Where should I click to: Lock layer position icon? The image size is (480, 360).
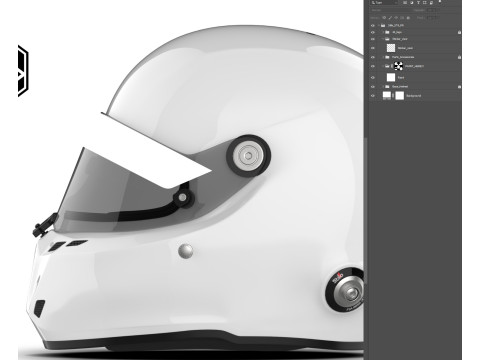(x=396, y=18)
